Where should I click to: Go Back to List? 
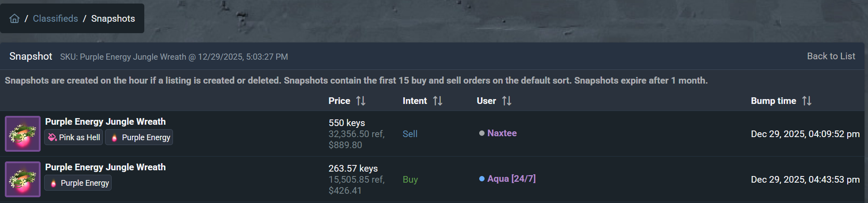[831, 56]
